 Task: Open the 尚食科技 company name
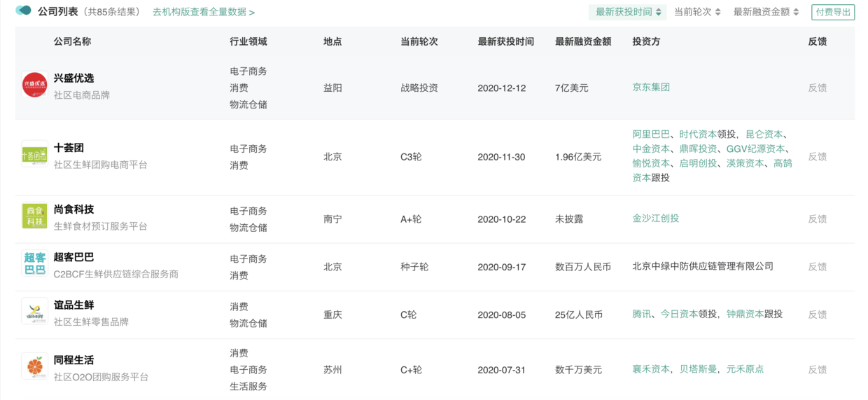(73, 209)
